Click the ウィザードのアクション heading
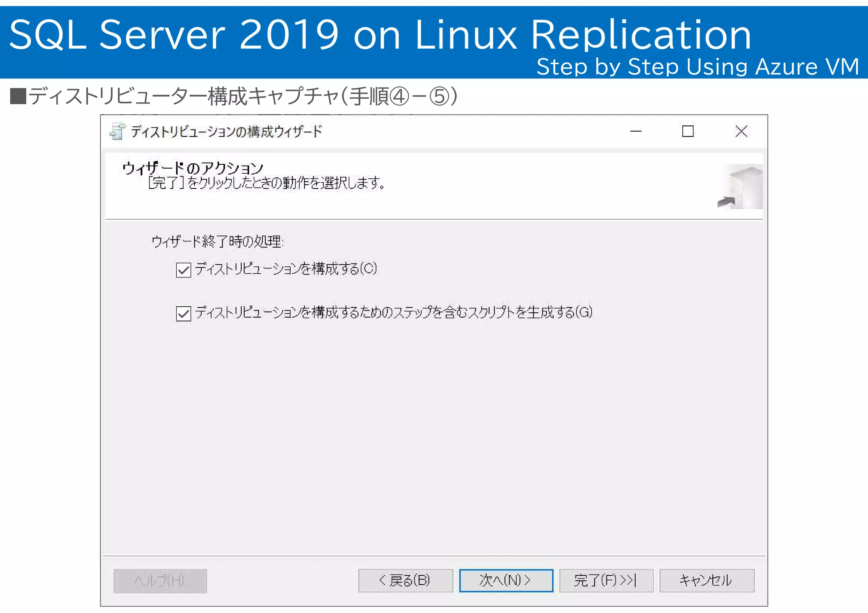This screenshot has height=613, width=868. pyautogui.click(x=193, y=168)
